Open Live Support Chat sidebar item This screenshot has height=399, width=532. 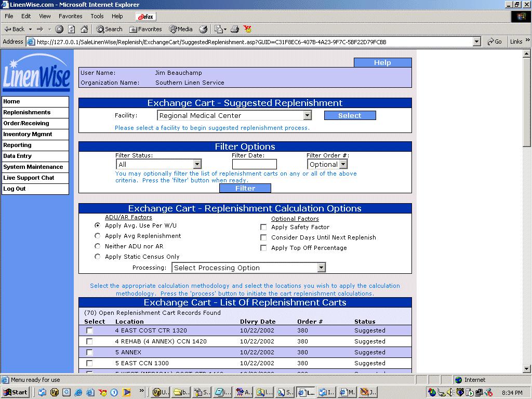pos(35,178)
